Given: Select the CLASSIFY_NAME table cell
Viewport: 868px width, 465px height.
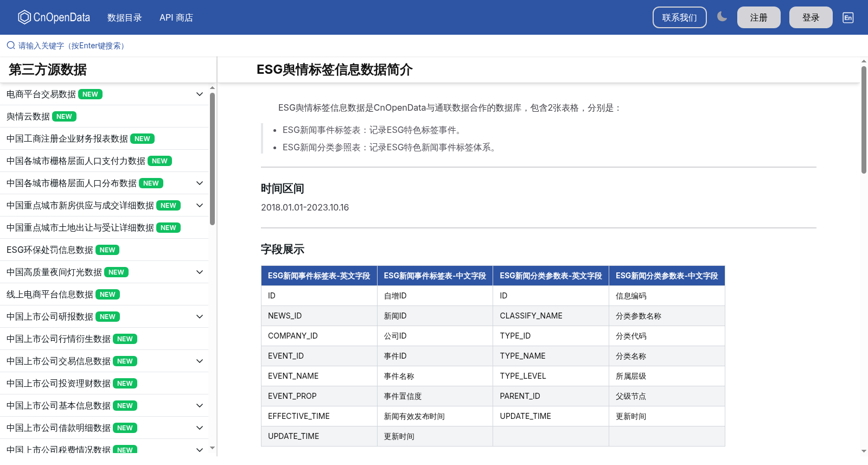Looking at the screenshot, I should pos(551,316).
